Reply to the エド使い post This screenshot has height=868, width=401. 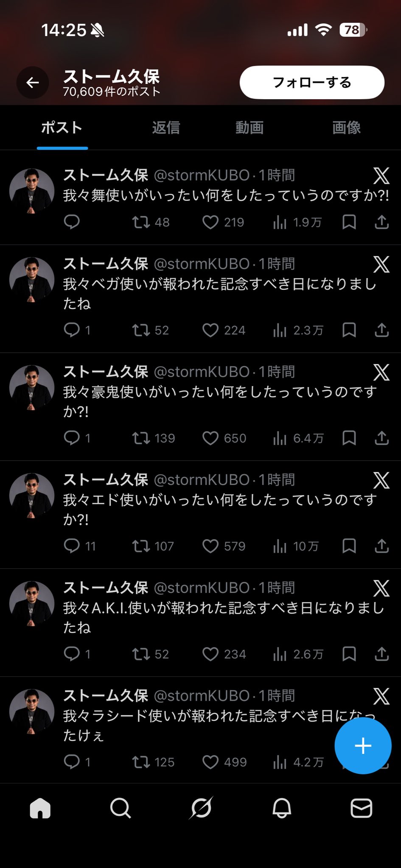pyautogui.click(x=72, y=546)
